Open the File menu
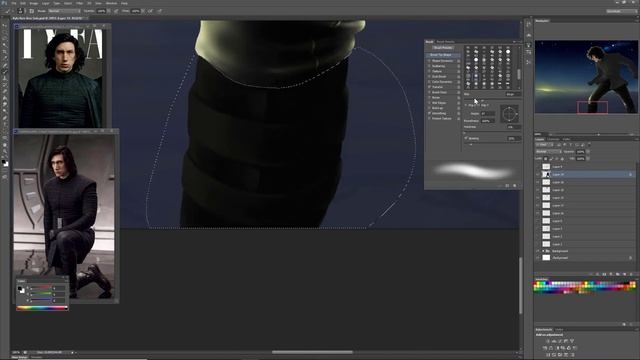This screenshot has width=640, height=360. (x=13, y=3)
